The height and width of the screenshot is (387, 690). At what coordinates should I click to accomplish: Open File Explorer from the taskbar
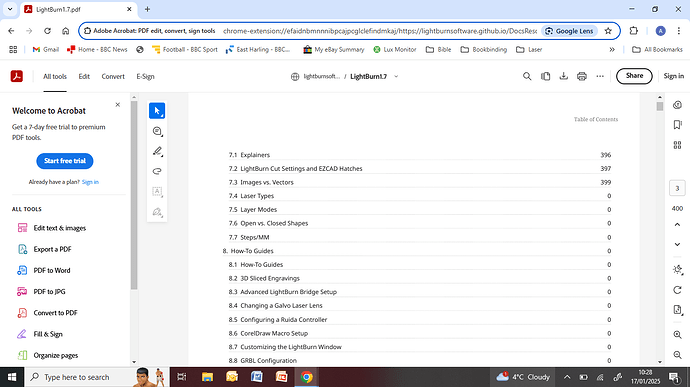point(207,377)
